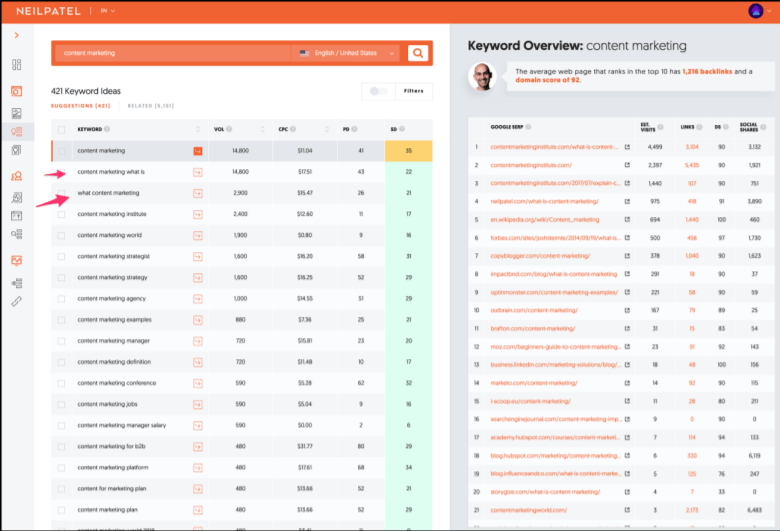Click the NEILPATEL logo
780x531 pixels.
48,11
